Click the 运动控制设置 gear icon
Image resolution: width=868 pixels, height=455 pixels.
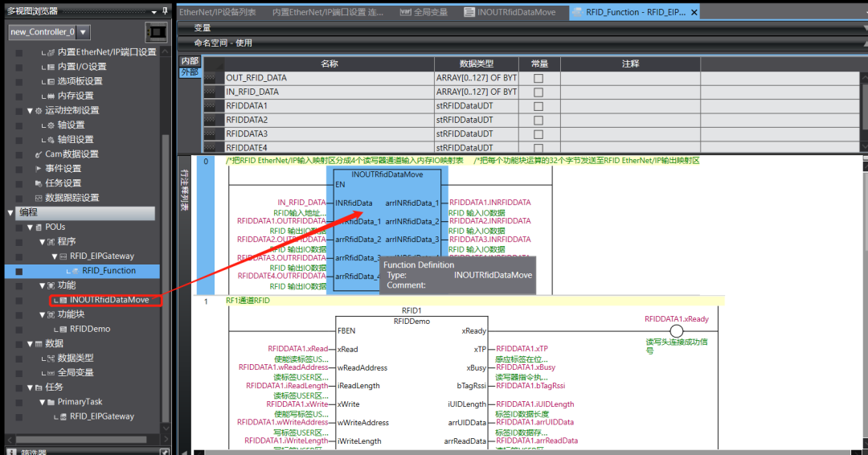coord(39,110)
